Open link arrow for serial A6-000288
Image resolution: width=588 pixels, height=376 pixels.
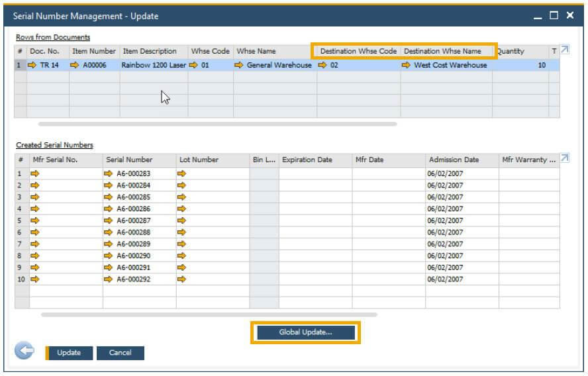[x=108, y=232]
